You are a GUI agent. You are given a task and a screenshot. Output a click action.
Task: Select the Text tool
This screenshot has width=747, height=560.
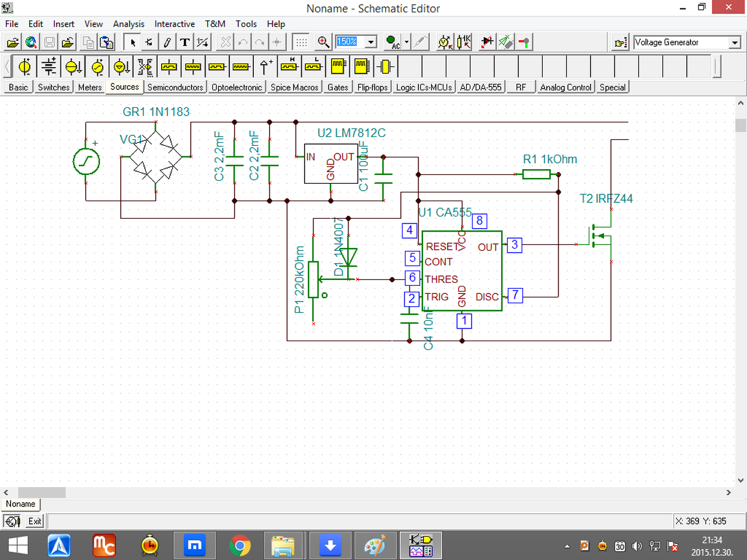(x=185, y=42)
